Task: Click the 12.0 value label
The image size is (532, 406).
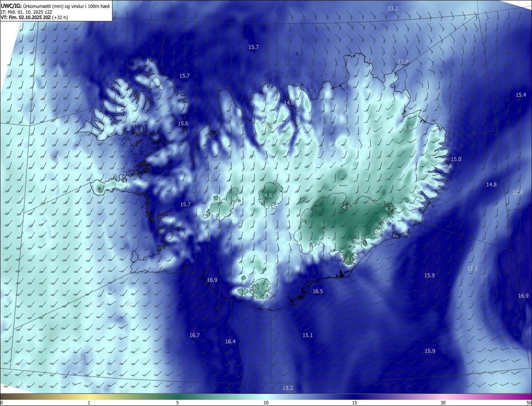Action: pyautogui.click(x=517, y=192)
